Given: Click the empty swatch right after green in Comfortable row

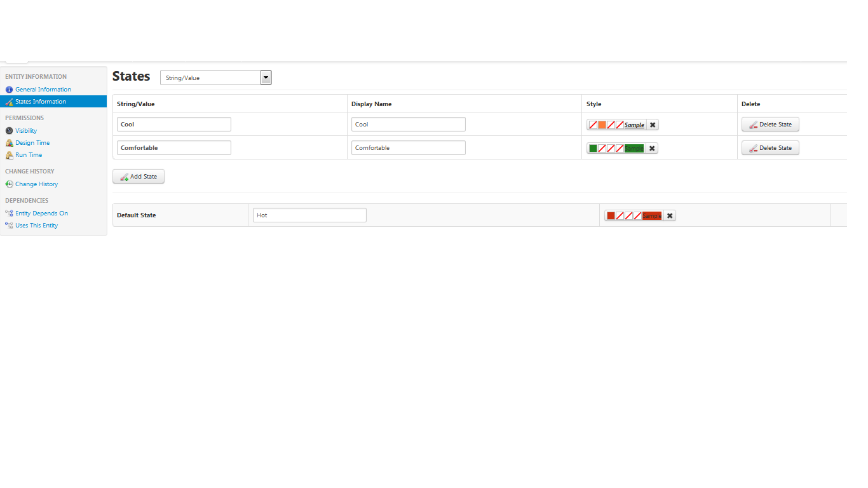Looking at the screenshot, I should pyautogui.click(x=602, y=149).
